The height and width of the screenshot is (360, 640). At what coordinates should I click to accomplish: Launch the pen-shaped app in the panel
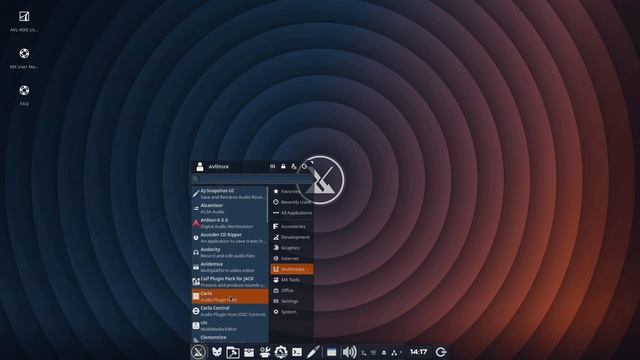(313, 352)
